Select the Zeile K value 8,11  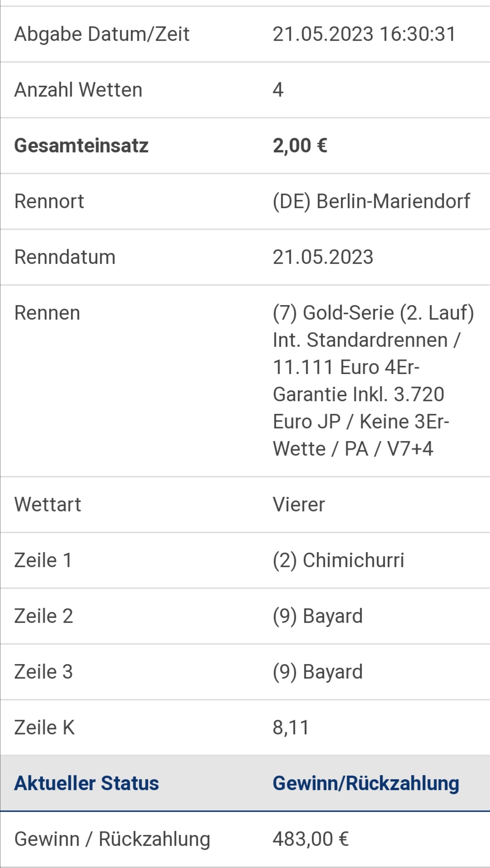tap(290, 727)
